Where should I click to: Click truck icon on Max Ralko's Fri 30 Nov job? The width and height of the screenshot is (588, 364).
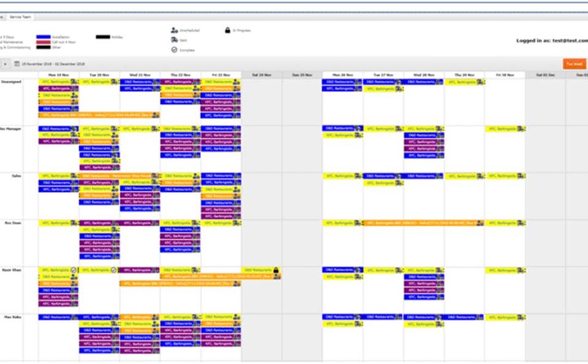[521, 317]
